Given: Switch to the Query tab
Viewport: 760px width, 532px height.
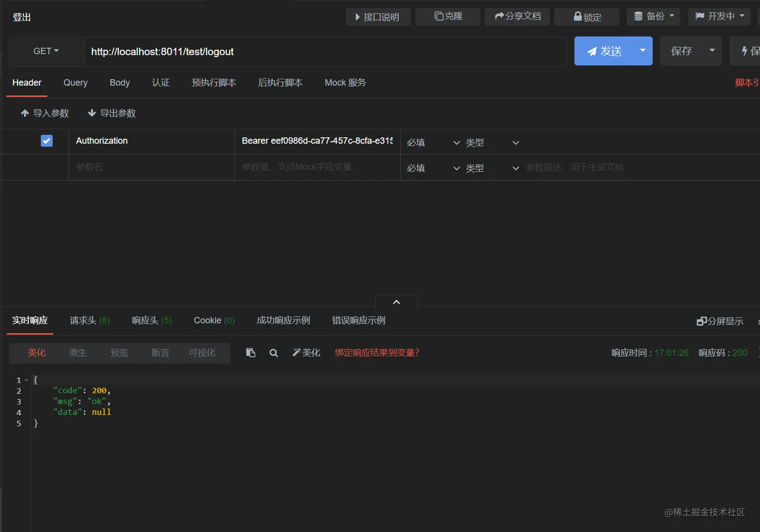Looking at the screenshot, I should (x=75, y=83).
